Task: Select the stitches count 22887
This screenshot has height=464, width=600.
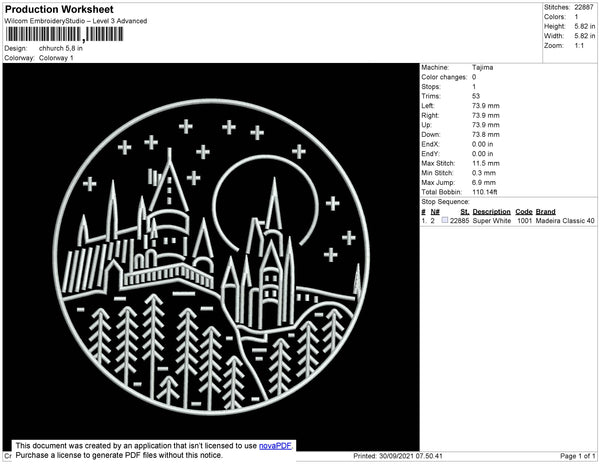Action: pos(584,7)
